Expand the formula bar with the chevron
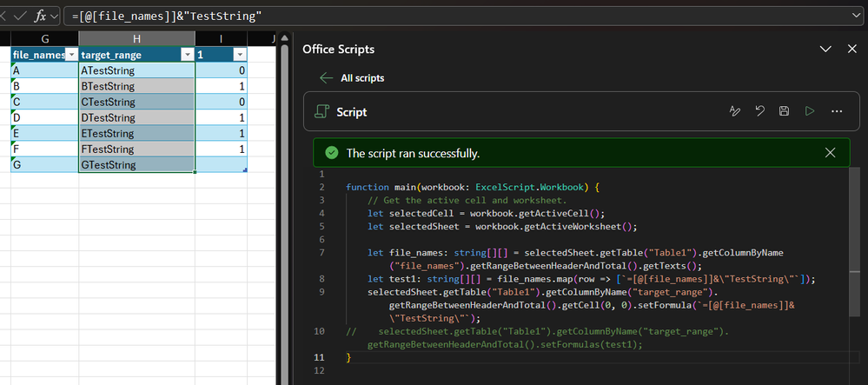Image resolution: width=868 pixels, height=385 pixels. [857, 17]
